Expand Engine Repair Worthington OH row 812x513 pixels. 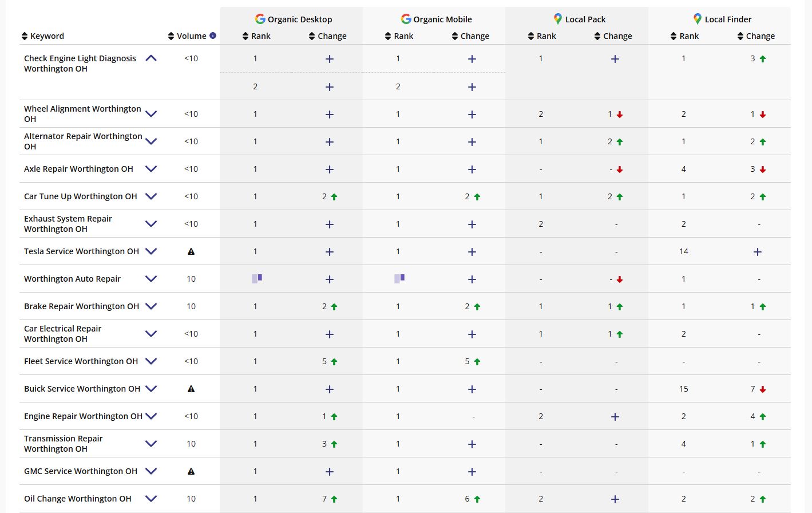click(x=151, y=416)
